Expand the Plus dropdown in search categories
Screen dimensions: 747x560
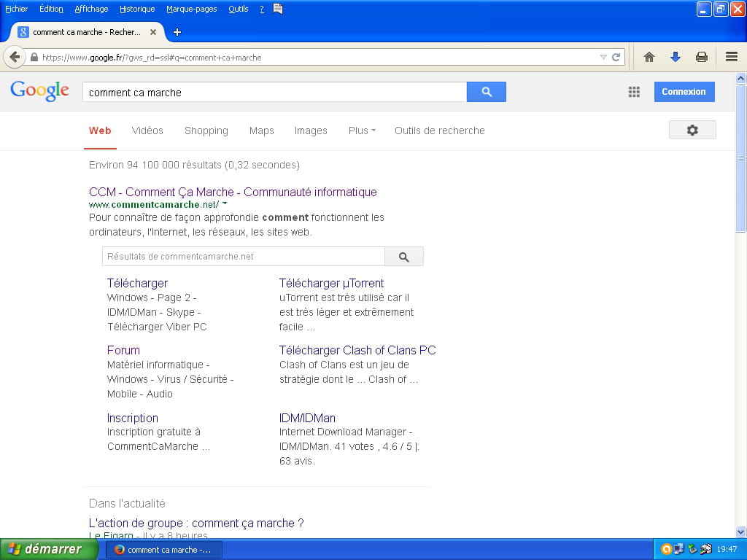point(362,131)
